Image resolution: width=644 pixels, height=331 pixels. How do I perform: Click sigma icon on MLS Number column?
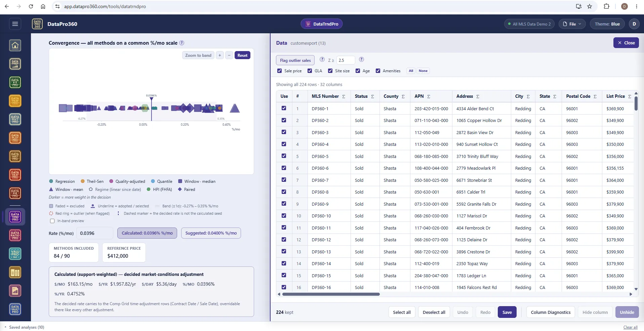[344, 96]
